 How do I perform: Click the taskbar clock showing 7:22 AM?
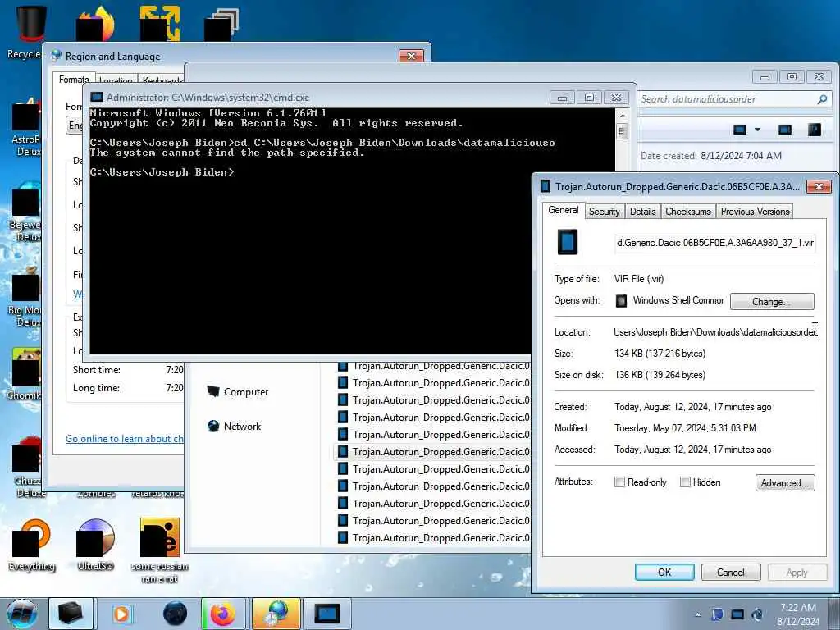coord(798,614)
